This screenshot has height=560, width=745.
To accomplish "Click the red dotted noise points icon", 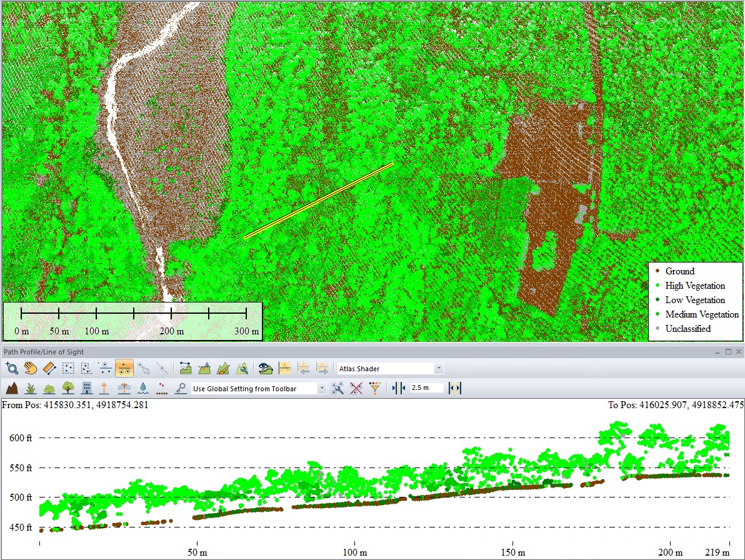I will pos(162,388).
